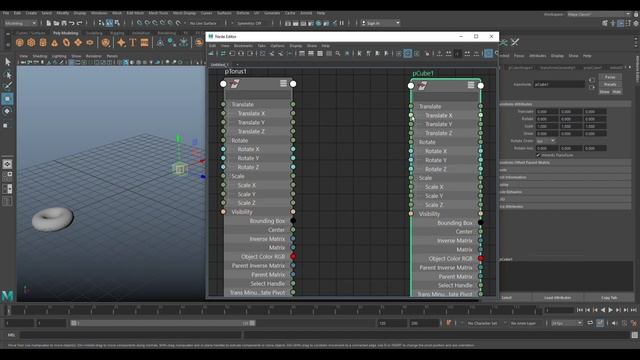The height and width of the screenshot is (360, 640).
Task: Click the search magnifier in Node Editor toolbar
Action: [338, 53]
